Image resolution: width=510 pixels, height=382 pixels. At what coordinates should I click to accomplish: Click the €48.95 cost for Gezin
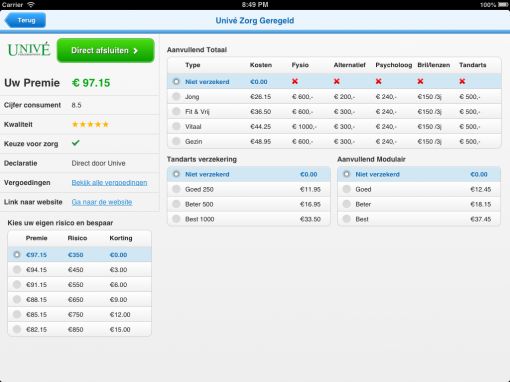coord(260,142)
